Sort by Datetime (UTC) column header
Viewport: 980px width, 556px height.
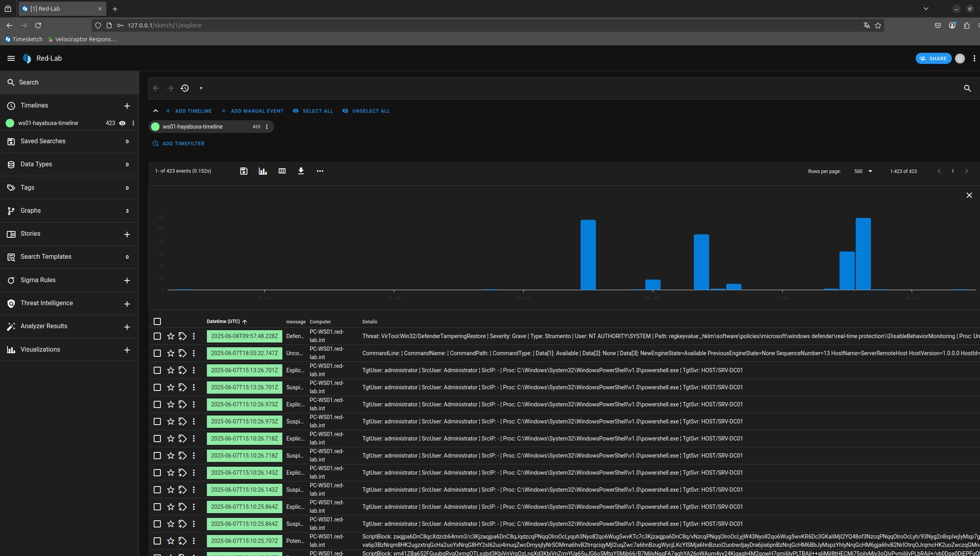[x=227, y=321]
